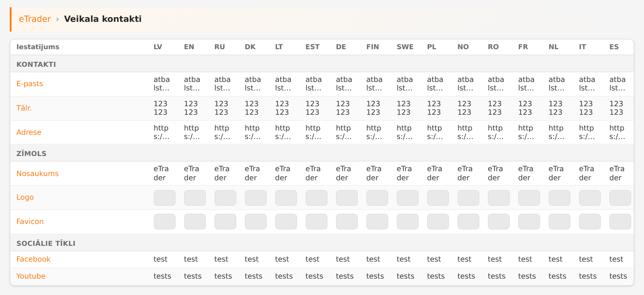Click the Youtube value in NO column
The image size is (644, 295).
pyautogui.click(x=466, y=276)
